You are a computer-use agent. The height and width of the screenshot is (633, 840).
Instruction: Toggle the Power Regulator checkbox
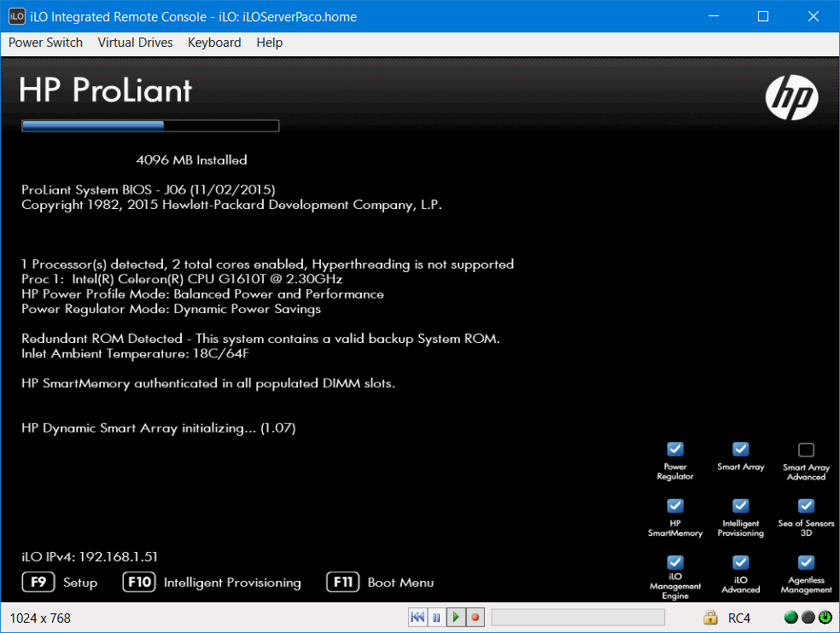tap(675, 449)
